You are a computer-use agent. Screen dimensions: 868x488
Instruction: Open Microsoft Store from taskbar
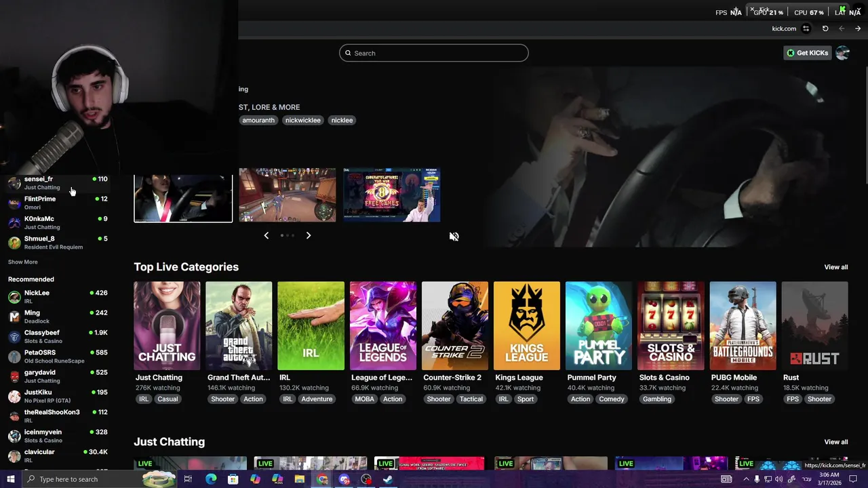233,479
